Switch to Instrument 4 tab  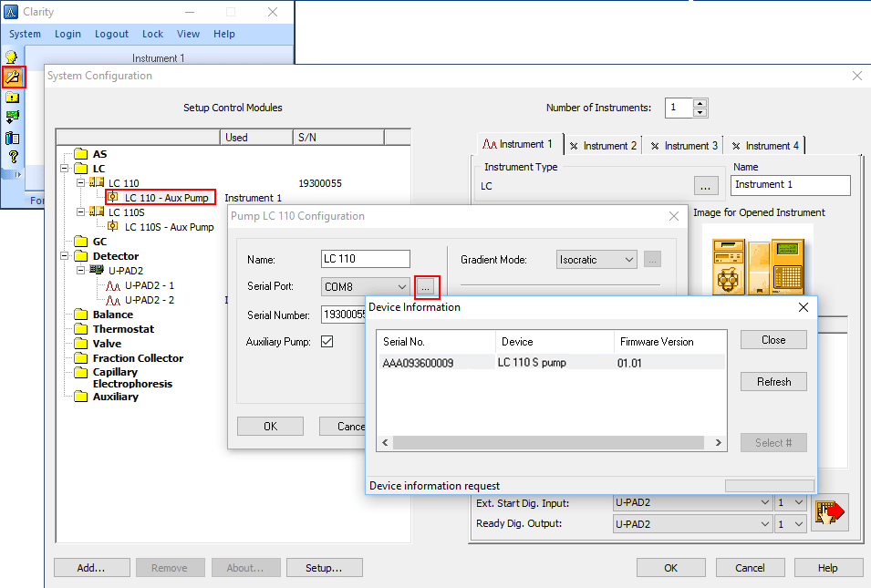766,146
